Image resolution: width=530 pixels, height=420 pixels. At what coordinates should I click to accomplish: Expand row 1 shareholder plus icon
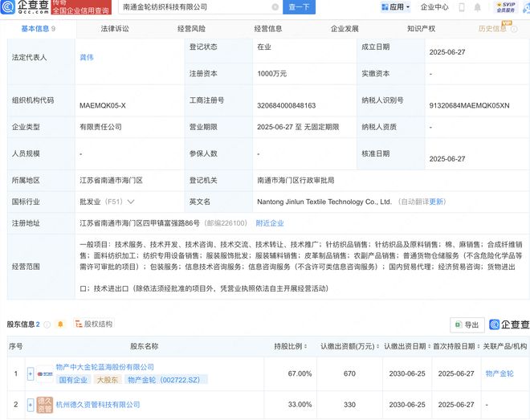click(x=31, y=373)
